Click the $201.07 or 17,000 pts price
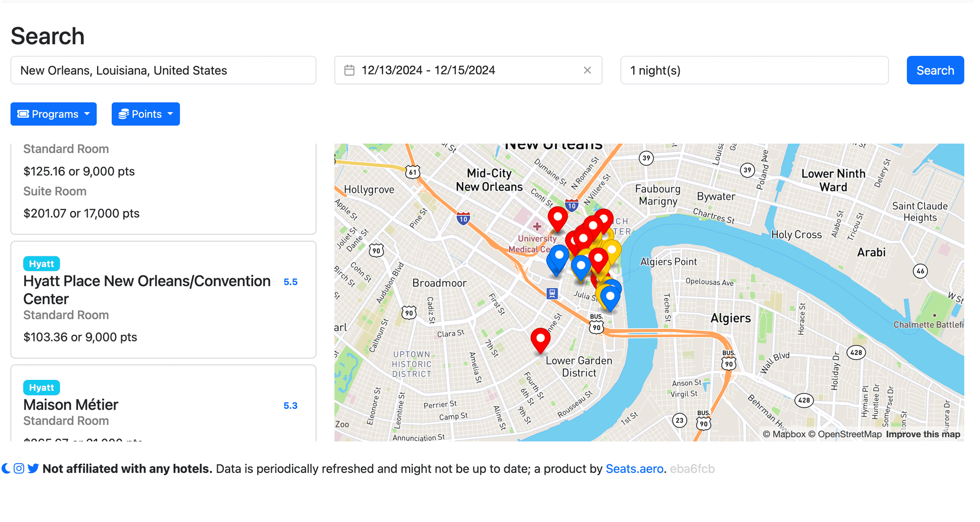 coord(81,213)
